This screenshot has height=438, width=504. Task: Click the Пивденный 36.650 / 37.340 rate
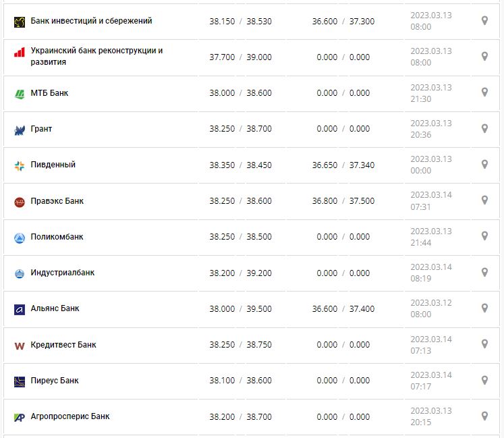pos(343,165)
